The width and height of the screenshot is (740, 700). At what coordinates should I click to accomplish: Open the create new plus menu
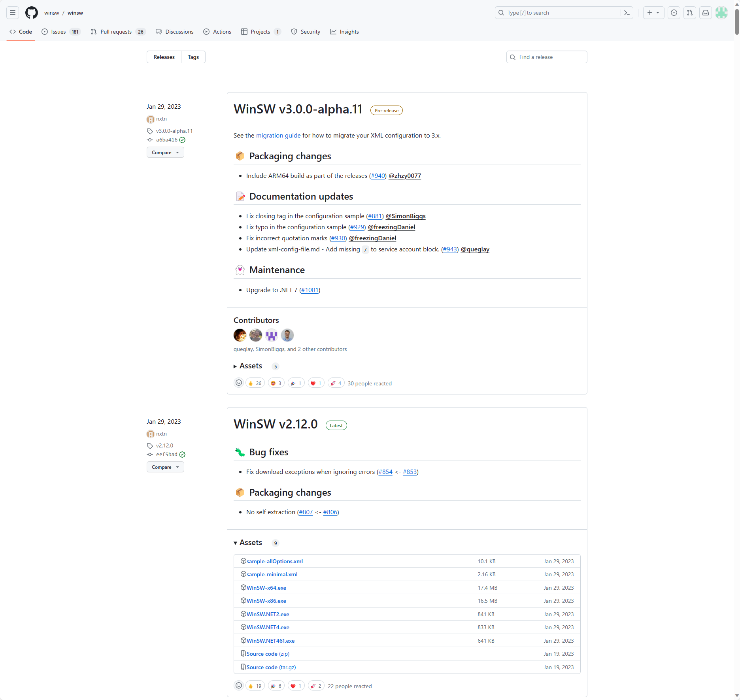coord(653,13)
